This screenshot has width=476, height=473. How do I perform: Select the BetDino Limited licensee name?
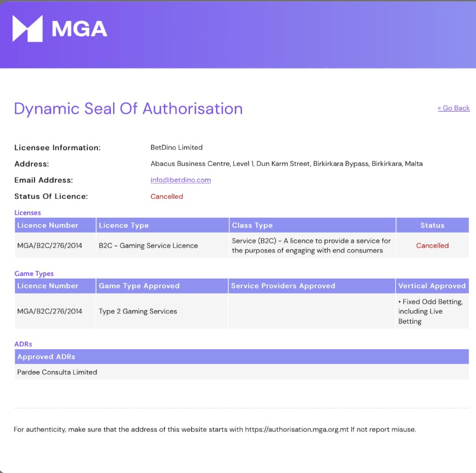pyautogui.click(x=177, y=147)
